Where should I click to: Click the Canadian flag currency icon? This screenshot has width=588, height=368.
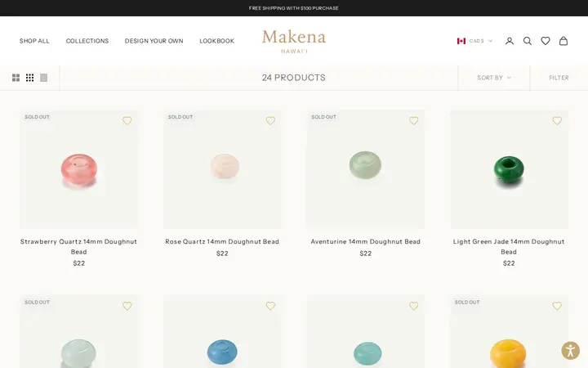click(x=461, y=41)
